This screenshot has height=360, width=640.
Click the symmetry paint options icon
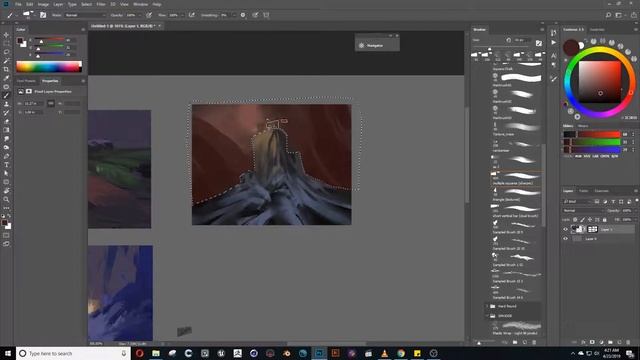pos(266,15)
